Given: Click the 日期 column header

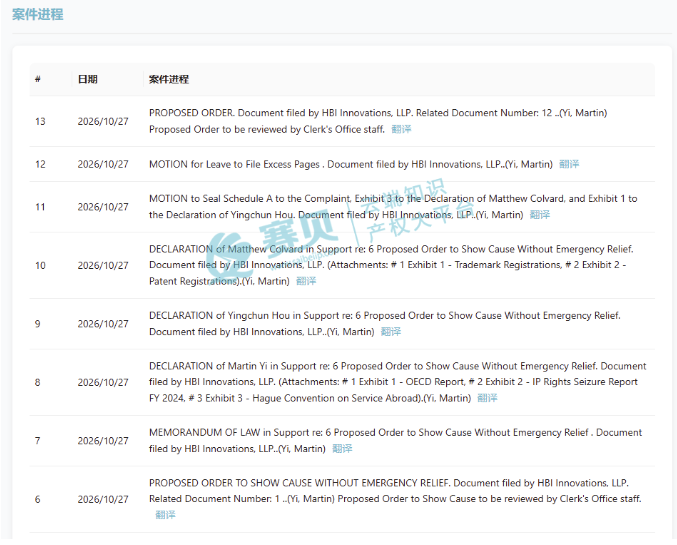Looking at the screenshot, I should 88,79.
